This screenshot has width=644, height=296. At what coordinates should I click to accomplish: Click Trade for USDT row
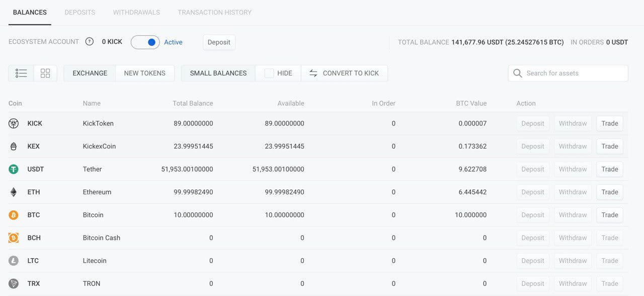[610, 169]
